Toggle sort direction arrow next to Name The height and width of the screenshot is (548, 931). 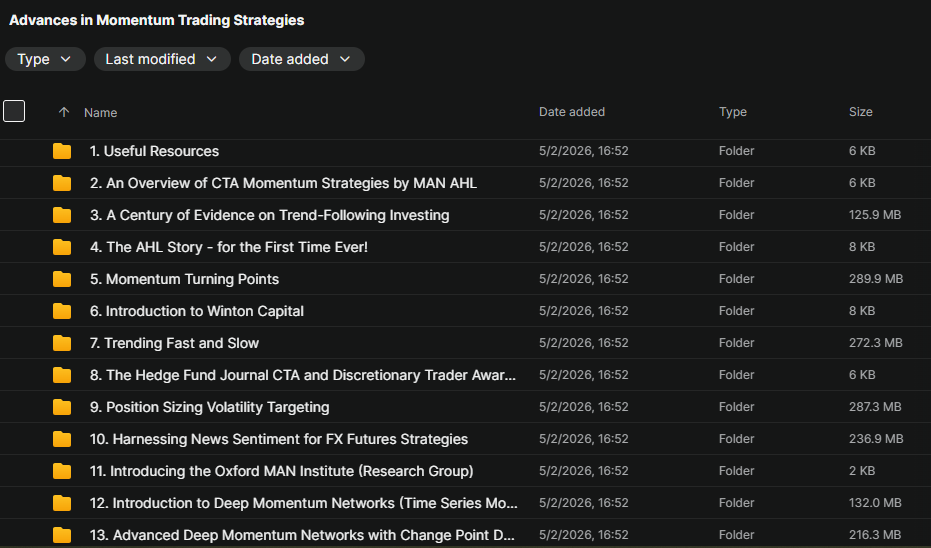click(64, 112)
